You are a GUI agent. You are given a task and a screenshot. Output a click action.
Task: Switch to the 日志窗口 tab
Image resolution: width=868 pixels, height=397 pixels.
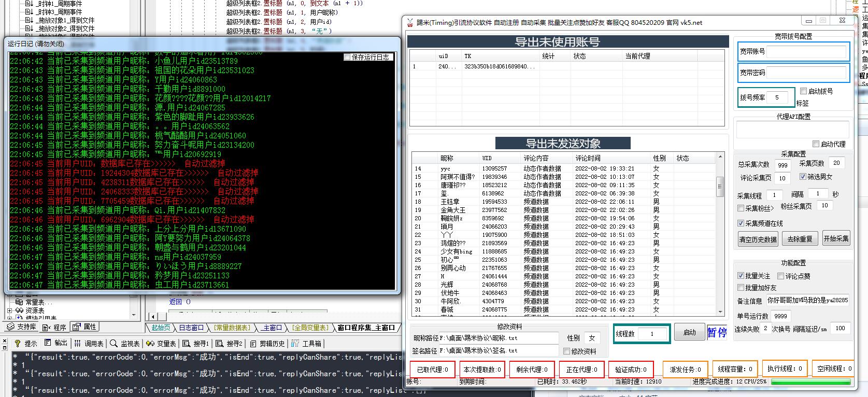click(191, 328)
